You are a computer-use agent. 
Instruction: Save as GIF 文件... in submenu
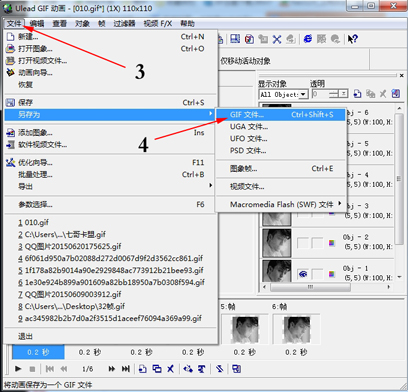pos(281,115)
